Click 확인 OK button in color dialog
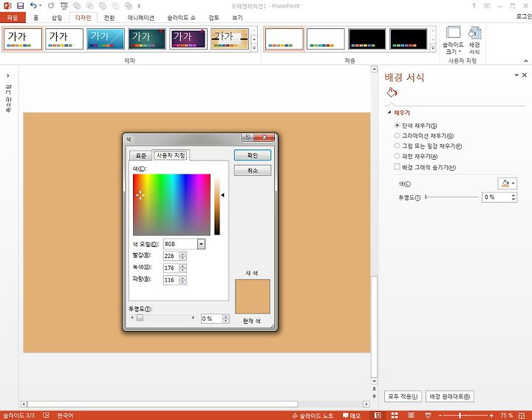532x420 pixels. [x=253, y=155]
